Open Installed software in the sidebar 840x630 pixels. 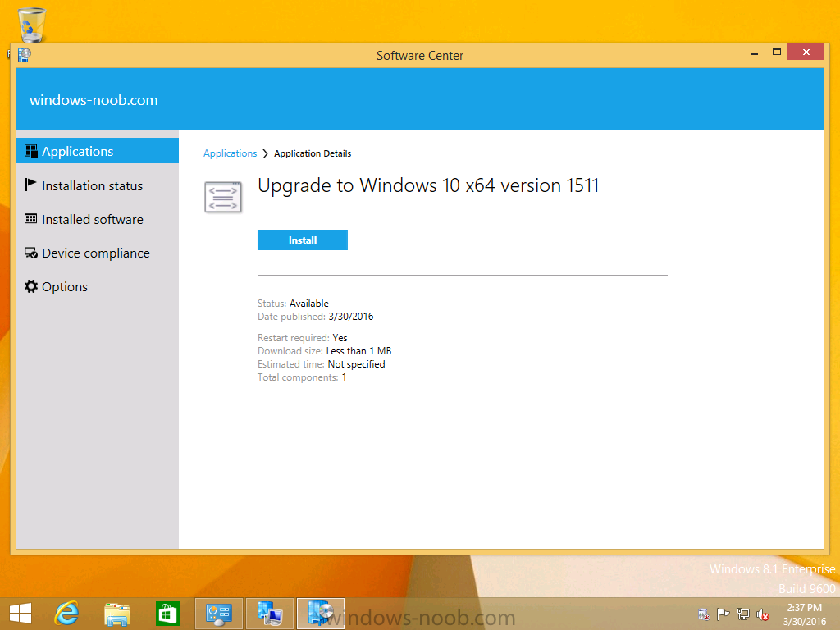[x=98, y=219]
